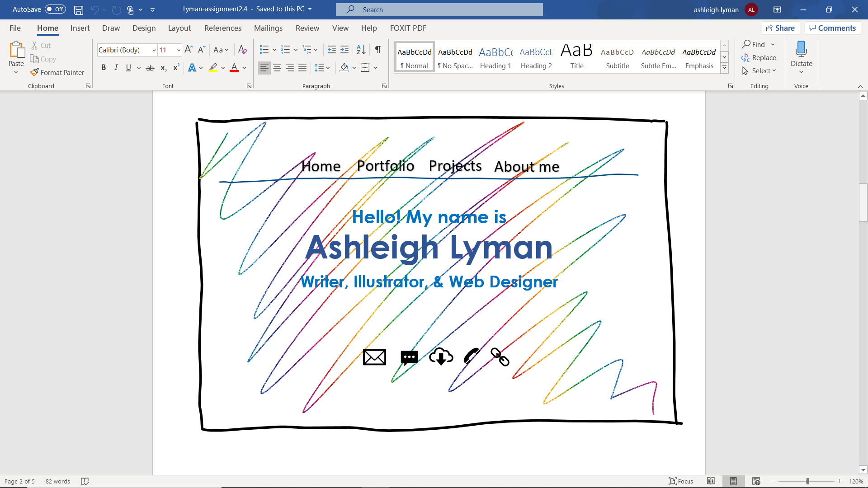The width and height of the screenshot is (868, 488).
Task: Toggle AutoSave switch
Action: (x=55, y=9)
